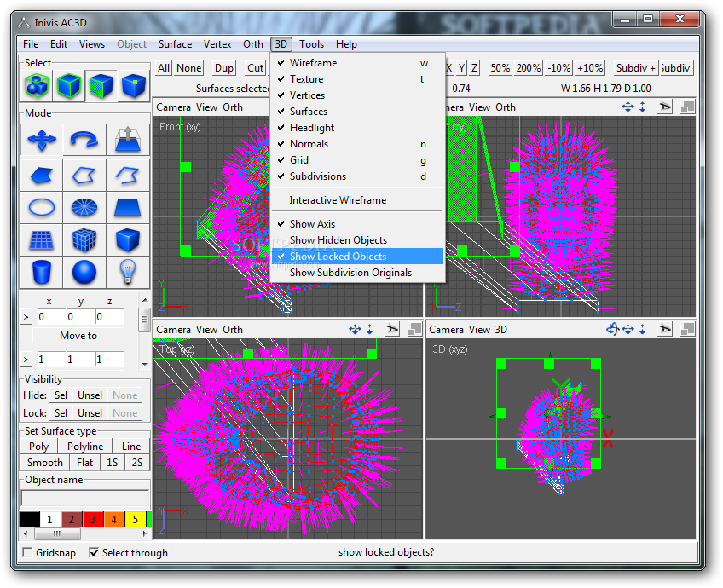Click down arrow of mode panel scrollbar
The width and height of the screenshot is (723, 588).
click(x=145, y=364)
